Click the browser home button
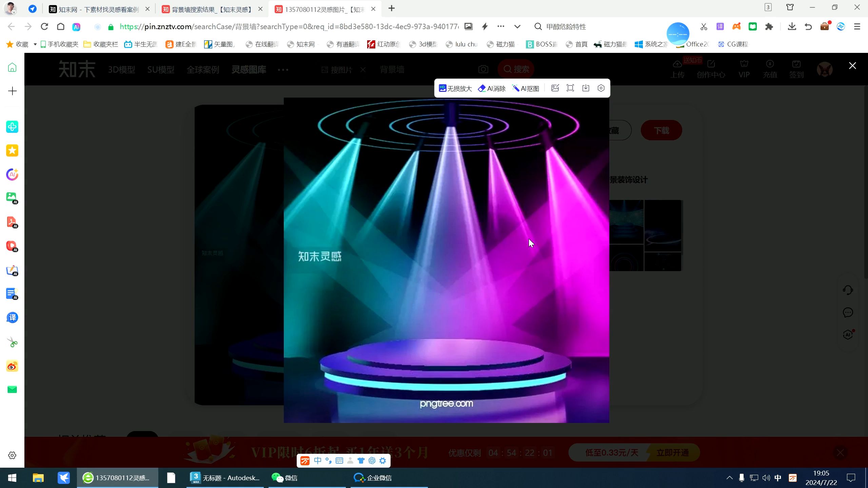The width and height of the screenshot is (868, 488). coord(61,26)
